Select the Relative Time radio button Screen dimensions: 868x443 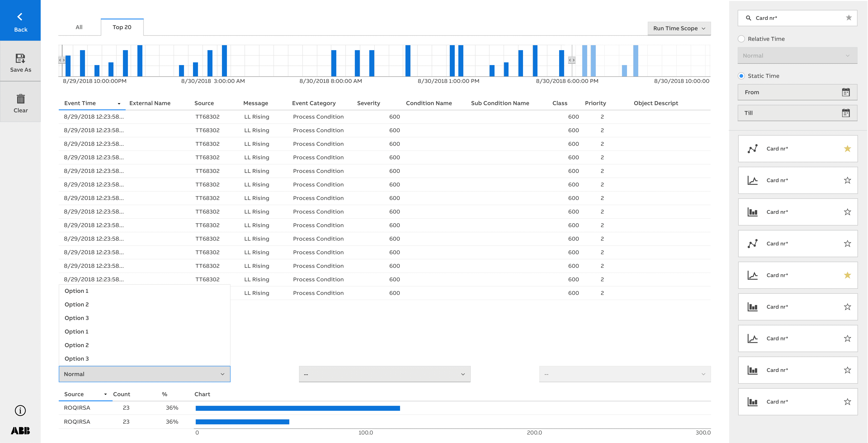point(741,39)
